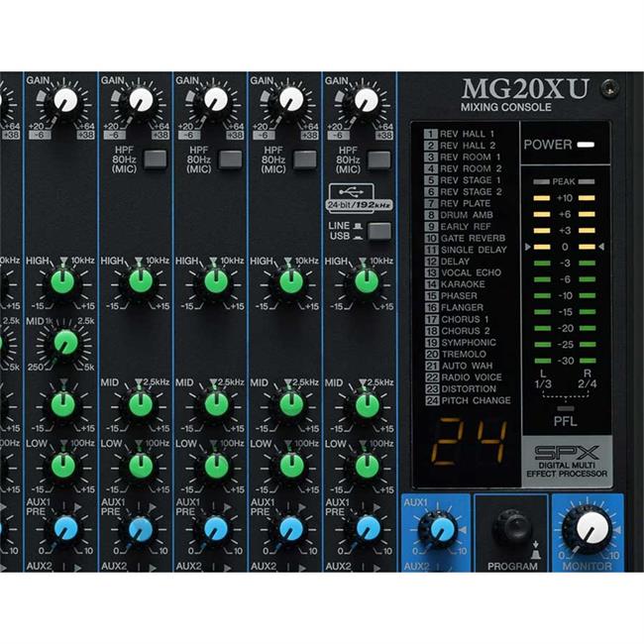
Task: Toggle HPF button on channel right of MID-sweep channel
Action: coord(156,160)
